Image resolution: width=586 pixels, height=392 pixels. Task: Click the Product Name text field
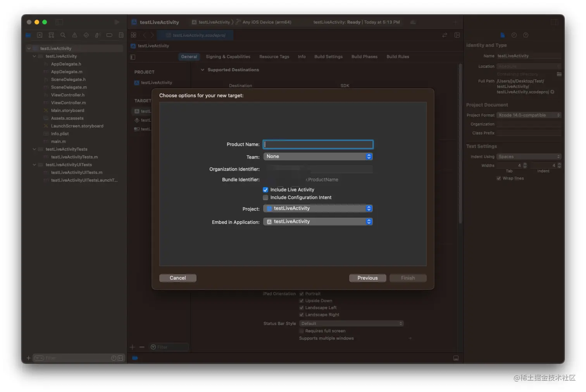(x=318, y=144)
